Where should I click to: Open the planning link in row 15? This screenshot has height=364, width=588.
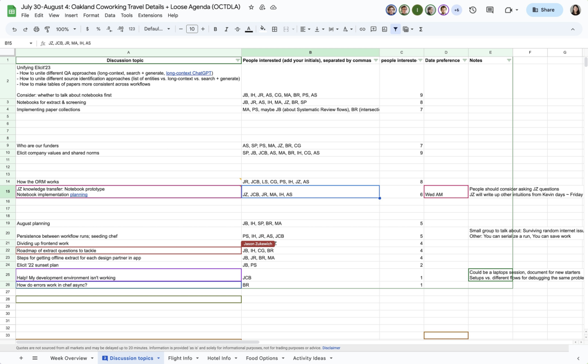79,195
